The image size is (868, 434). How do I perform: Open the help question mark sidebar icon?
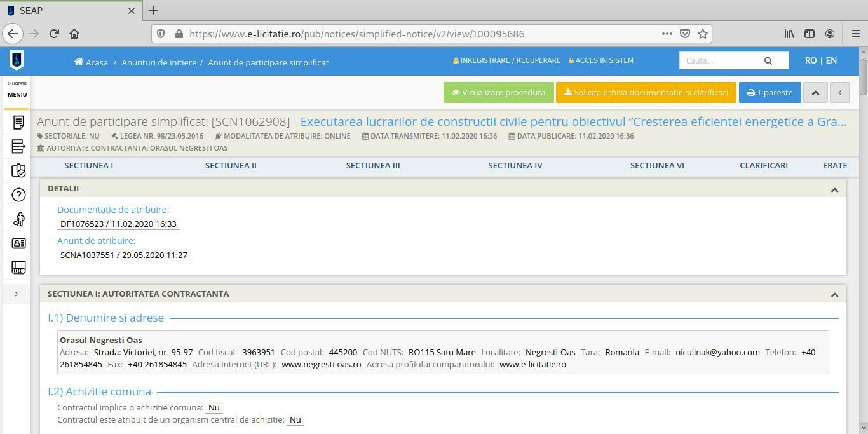(18, 195)
